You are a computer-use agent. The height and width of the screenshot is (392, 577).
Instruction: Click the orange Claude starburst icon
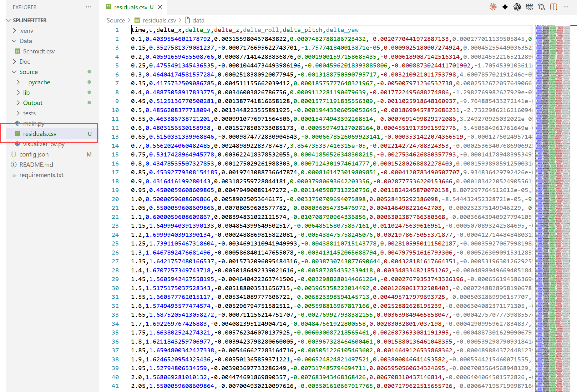[x=493, y=7]
